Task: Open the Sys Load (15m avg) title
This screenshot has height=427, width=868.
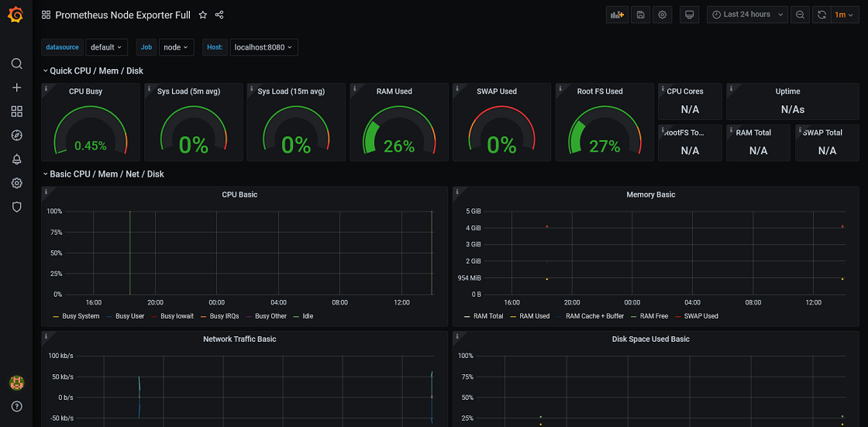Action: pyautogui.click(x=291, y=91)
